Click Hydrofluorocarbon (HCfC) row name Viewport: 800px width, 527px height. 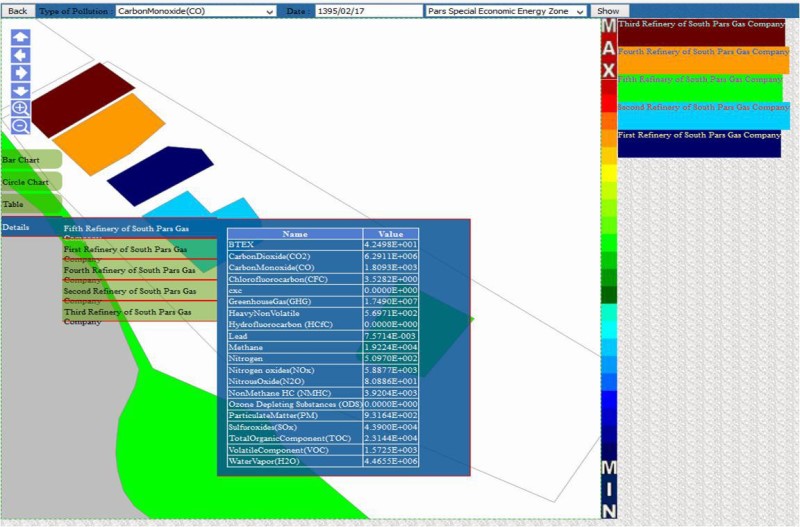coord(281,324)
